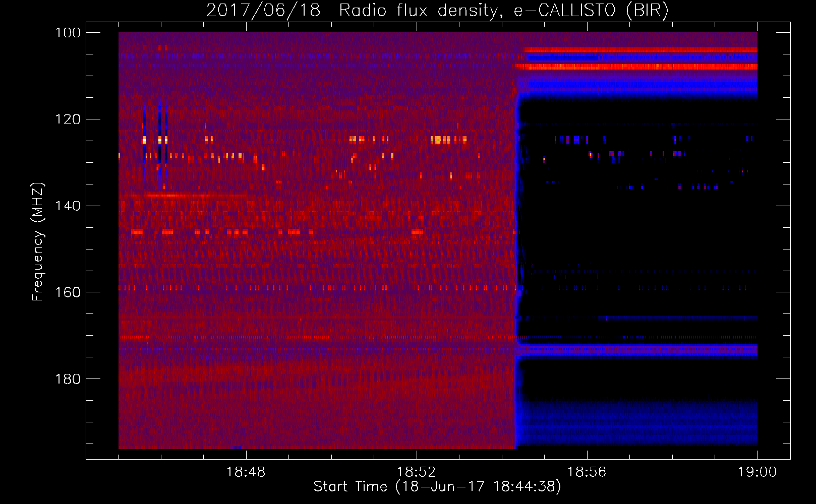
Task: Click the '18:48' time tick label
Action: (246, 472)
